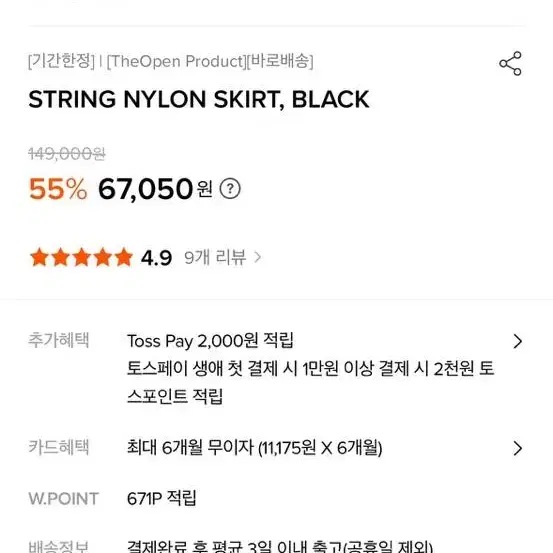Click the fifth orange rating star
The height and width of the screenshot is (553, 553).
click(x=124, y=257)
